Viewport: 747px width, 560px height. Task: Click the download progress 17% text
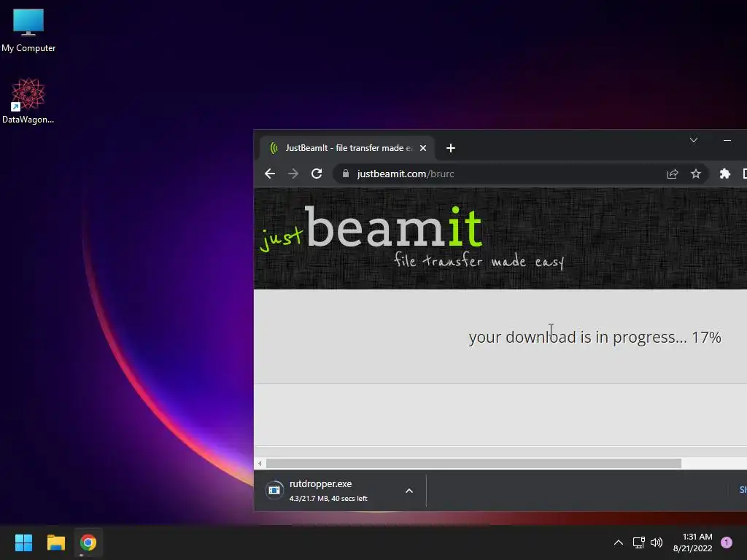595,337
